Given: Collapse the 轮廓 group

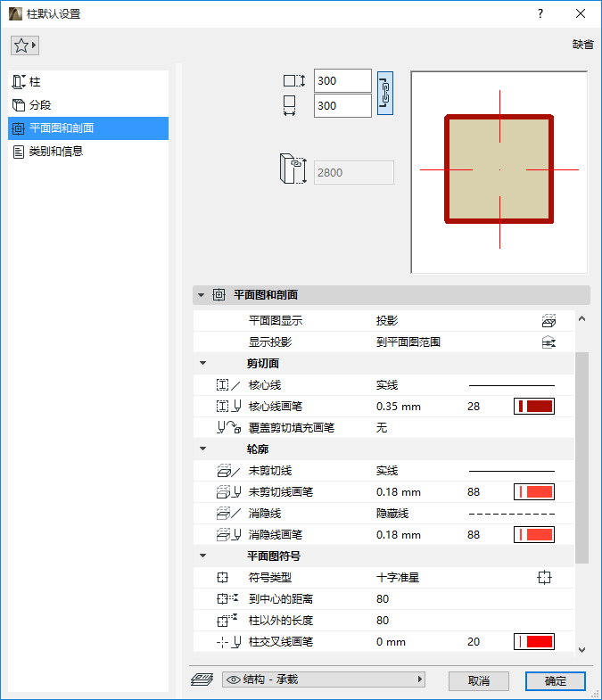Looking at the screenshot, I should point(202,449).
